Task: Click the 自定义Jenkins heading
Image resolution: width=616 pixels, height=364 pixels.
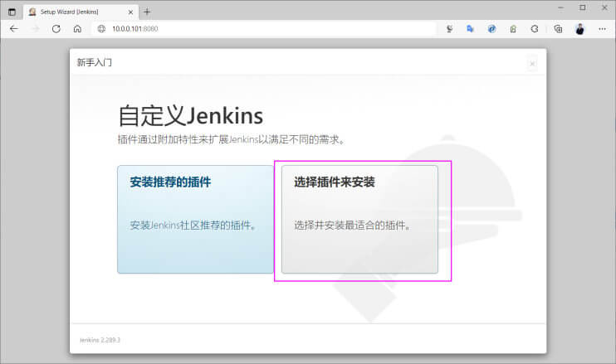Action: point(191,116)
